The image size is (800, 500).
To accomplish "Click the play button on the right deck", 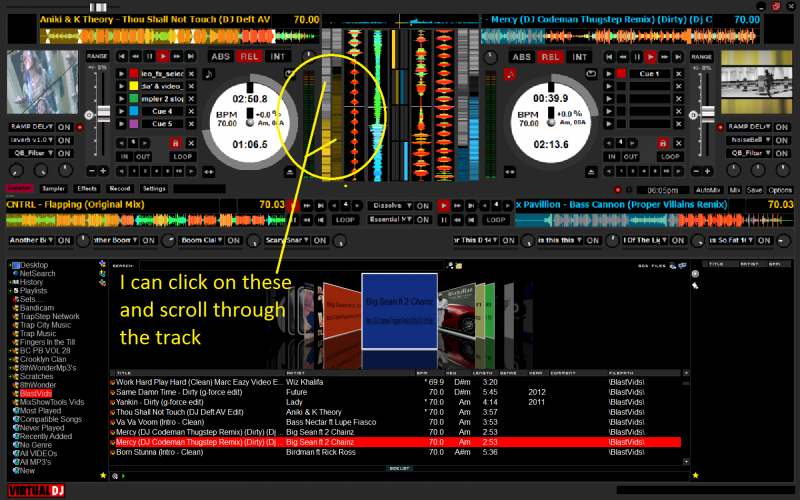I will (650, 57).
